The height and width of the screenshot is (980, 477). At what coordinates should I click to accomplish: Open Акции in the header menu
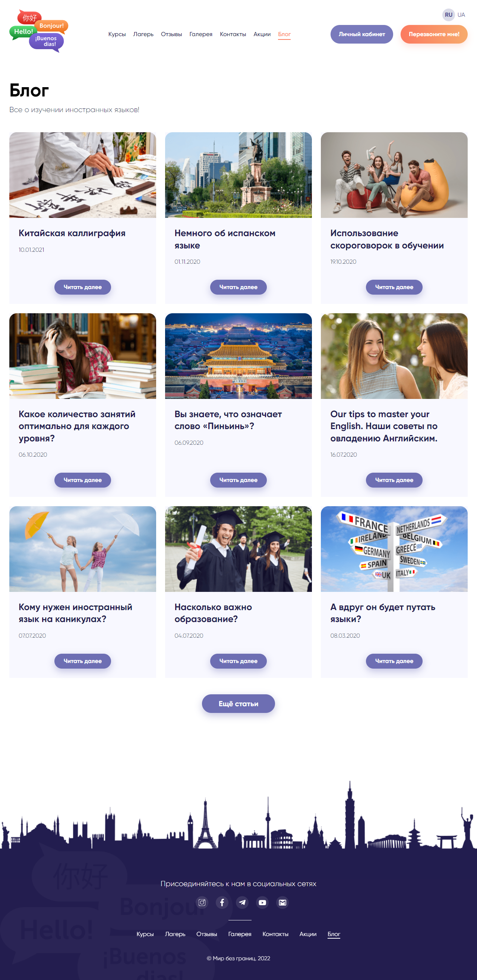tap(262, 34)
